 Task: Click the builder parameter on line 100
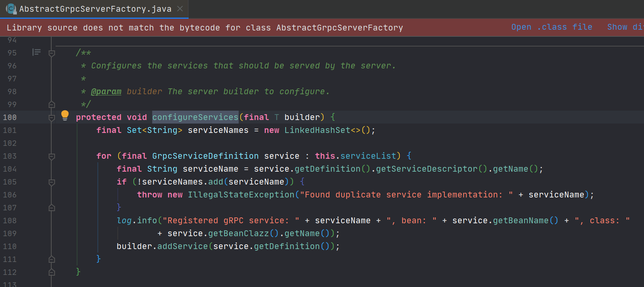click(302, 117)
